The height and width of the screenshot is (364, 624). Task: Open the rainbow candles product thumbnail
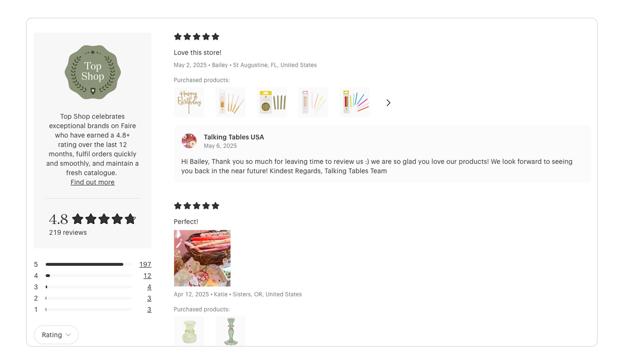pos(355,102)
